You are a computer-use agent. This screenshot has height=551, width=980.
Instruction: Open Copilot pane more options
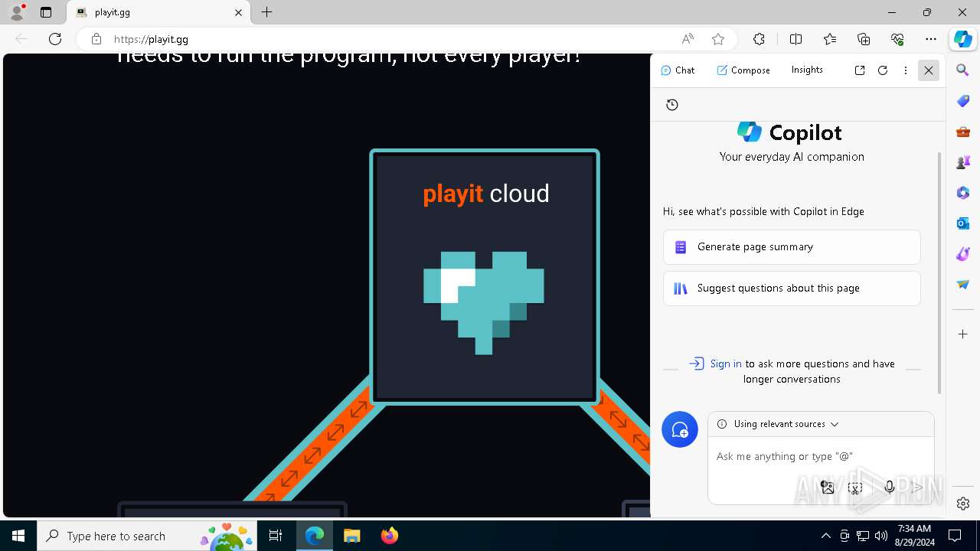click(905, 70)
